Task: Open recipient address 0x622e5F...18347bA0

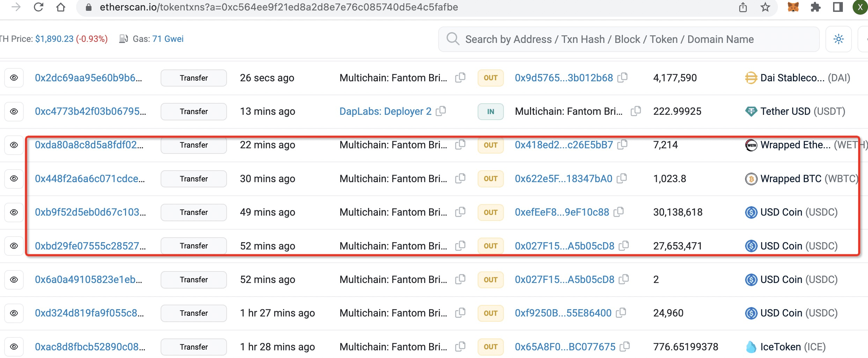Action: pos(564,179)
